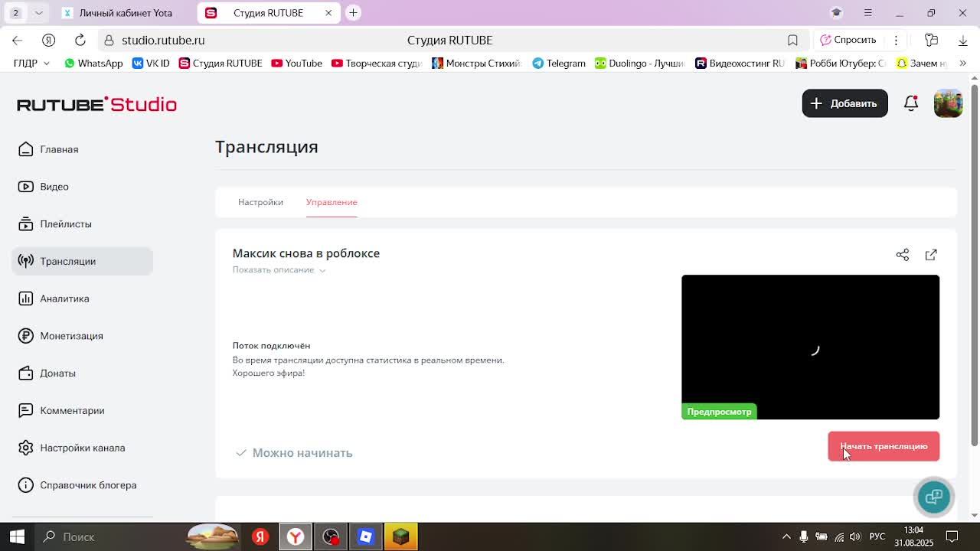980x551 pixels.
Task: Open the WhatsApp bookmark
Action: [93, 63]
